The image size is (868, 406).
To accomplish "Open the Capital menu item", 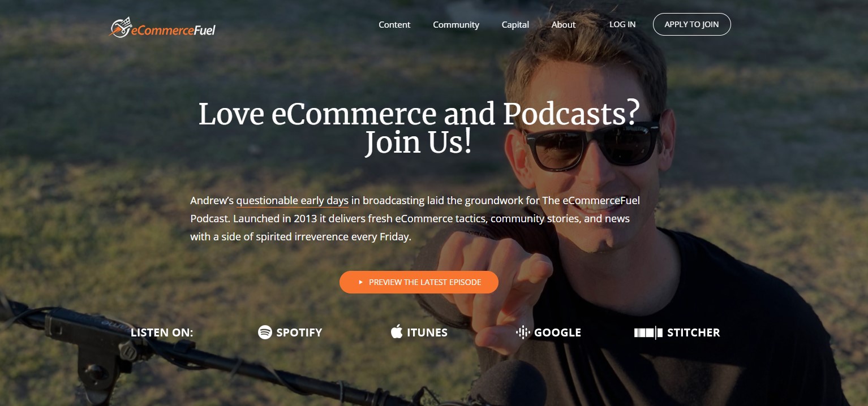I will tap(515, 25).
